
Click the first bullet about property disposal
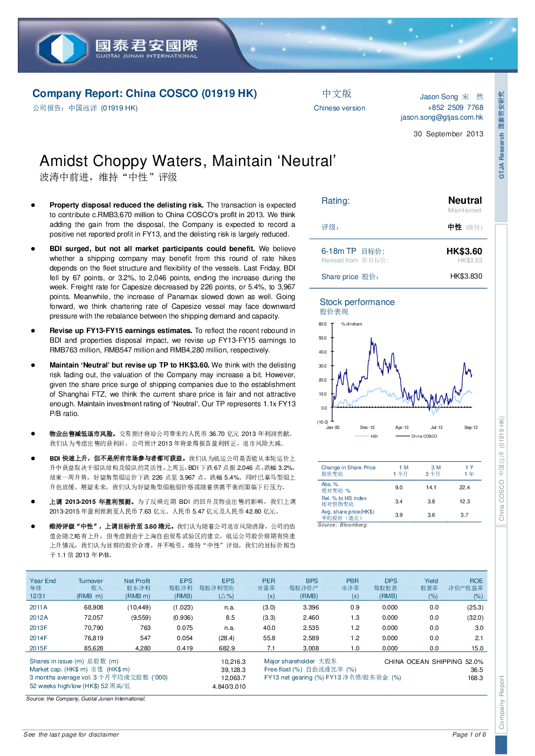click(x=173, y=220)
